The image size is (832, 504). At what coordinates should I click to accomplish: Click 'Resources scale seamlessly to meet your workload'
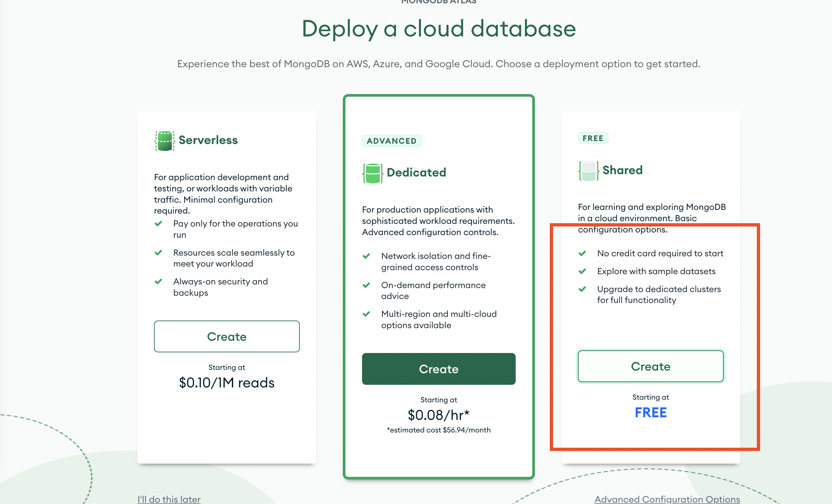234,258
